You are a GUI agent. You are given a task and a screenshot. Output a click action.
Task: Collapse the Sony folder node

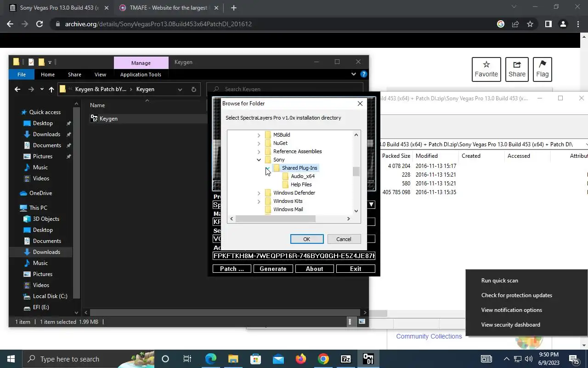pos(259,160)
